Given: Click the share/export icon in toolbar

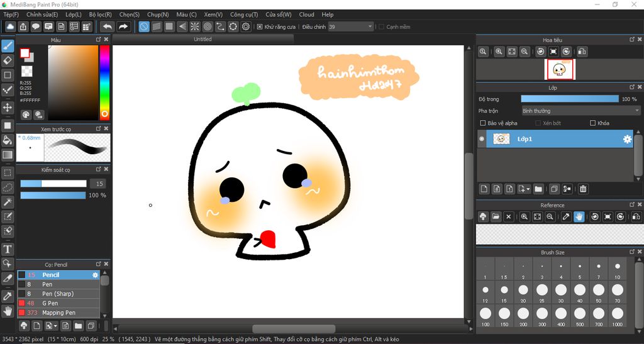Looking at the screenshot, I should tap(23, 26).
